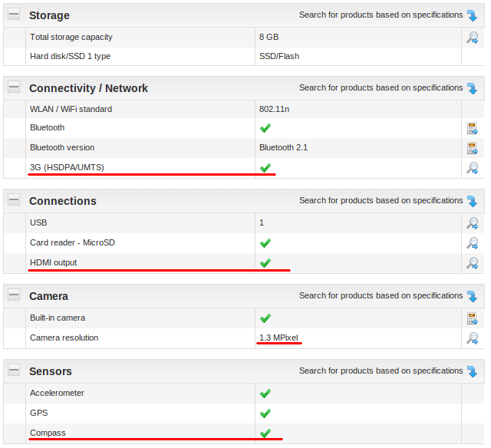The height and width of the screenshot is (448, 491).
Task: Open glossary icon for Bluetooth version
Action: [473, 148]
